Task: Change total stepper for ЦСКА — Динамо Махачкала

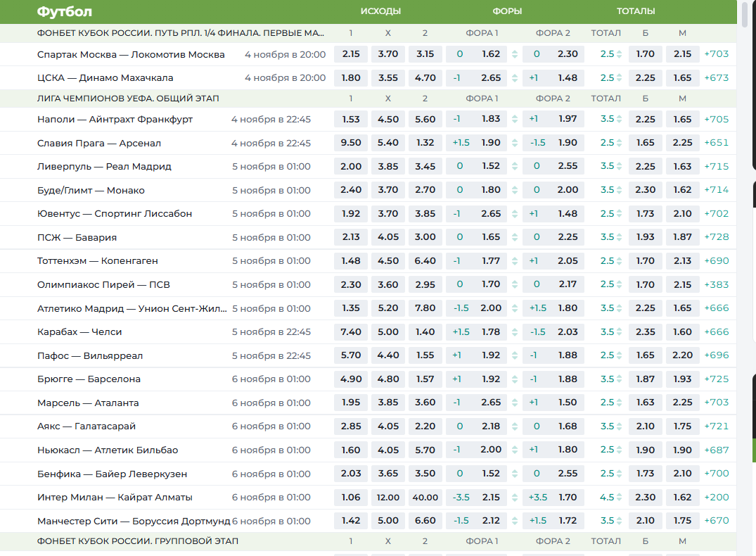Action: coord(619,78)
